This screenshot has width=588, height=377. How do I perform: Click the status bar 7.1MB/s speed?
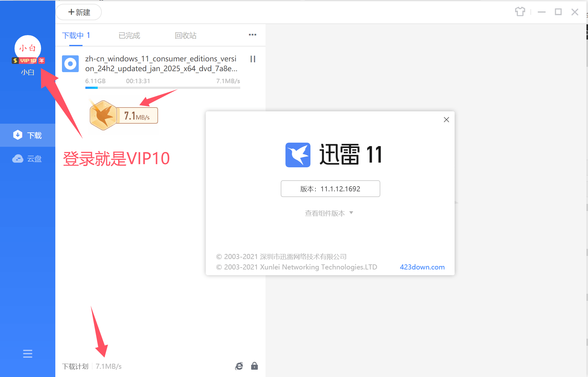tap(109, 367)
